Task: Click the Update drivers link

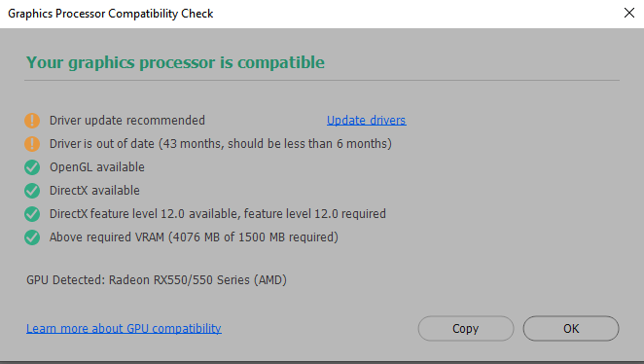Action: coord(367,121)
